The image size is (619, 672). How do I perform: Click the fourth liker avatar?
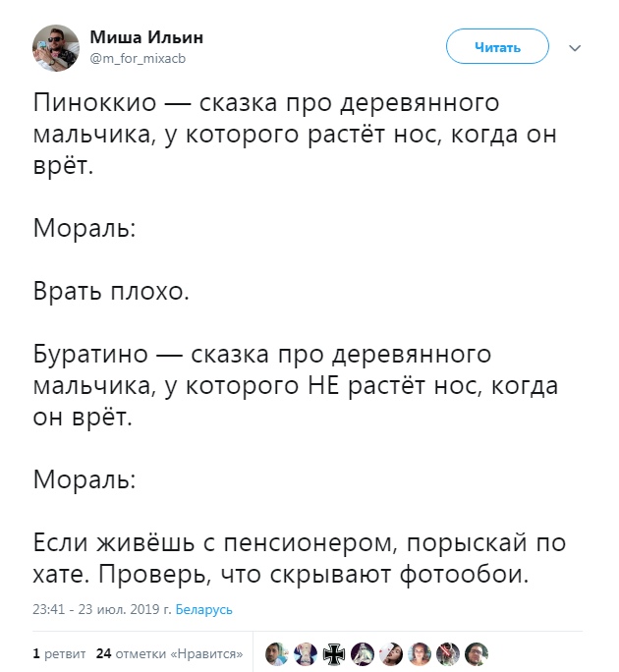363,653
